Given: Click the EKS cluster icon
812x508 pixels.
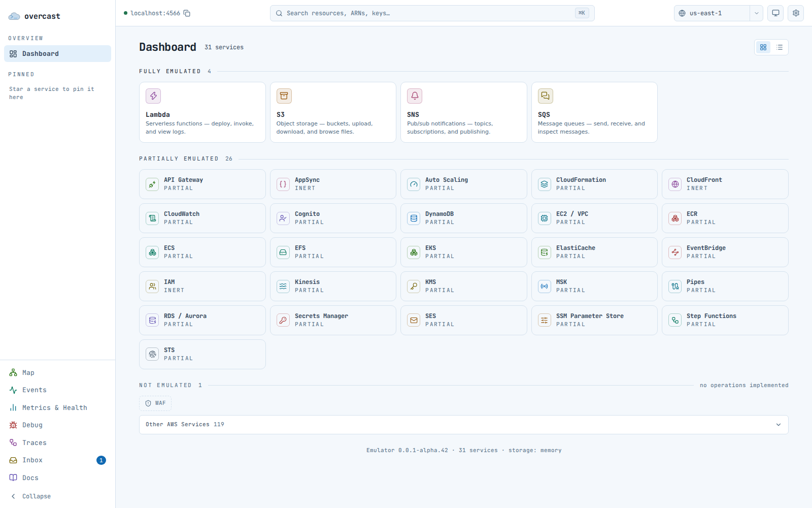Looking at the screenshot, I should point(414,252).
